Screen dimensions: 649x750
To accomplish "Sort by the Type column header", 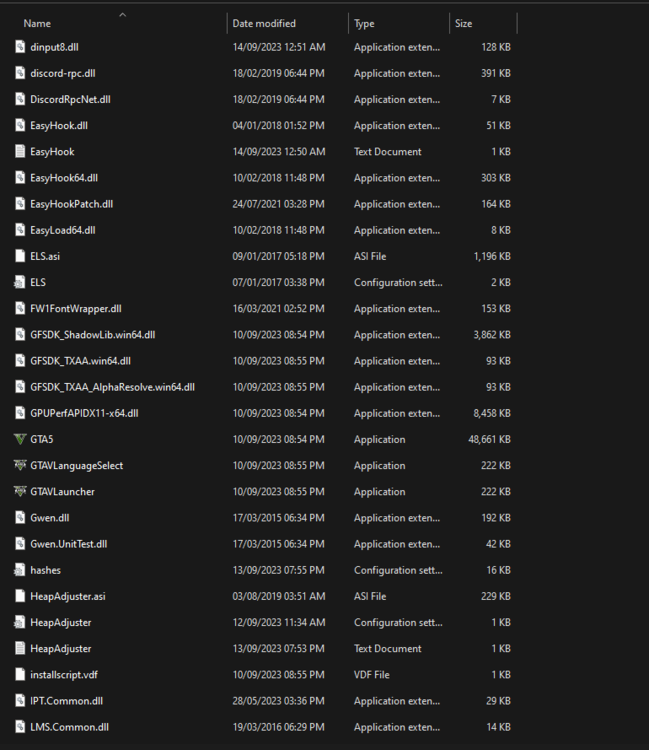I will click(364, 23).
